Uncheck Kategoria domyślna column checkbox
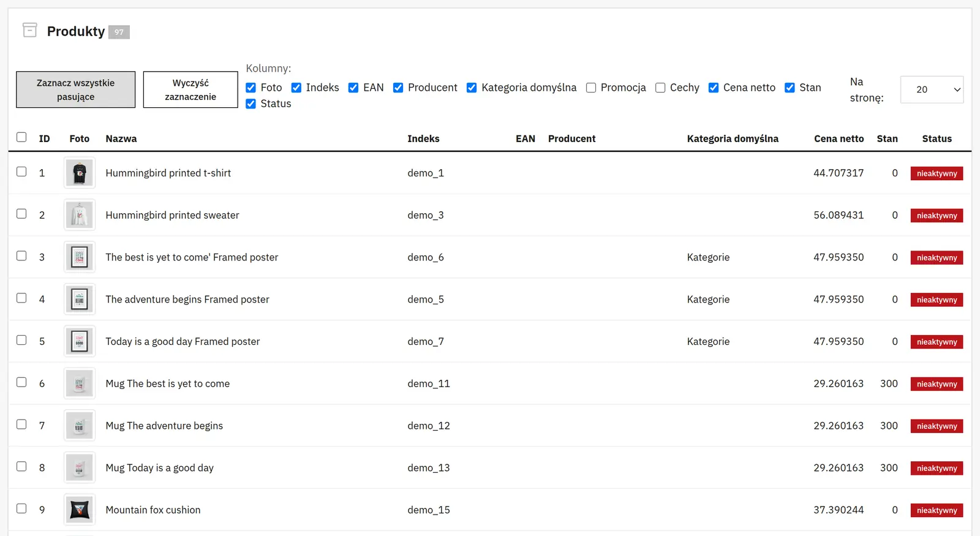980x536 pixels. [472, 88]
